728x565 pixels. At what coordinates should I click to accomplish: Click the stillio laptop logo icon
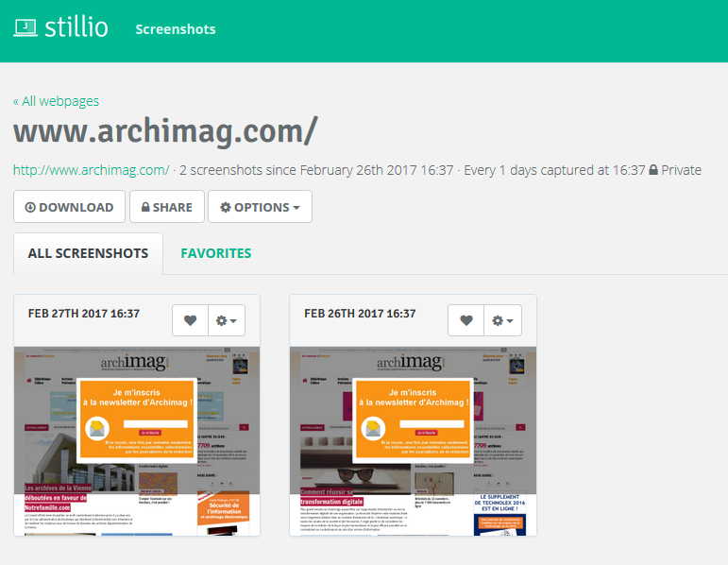point(25,27)
